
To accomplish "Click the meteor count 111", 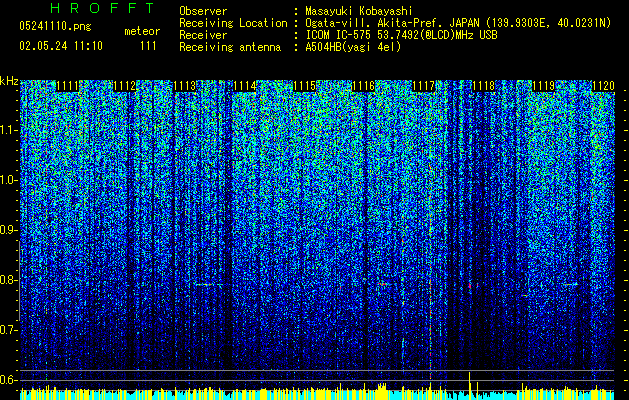I will pyautogui.click(x=148, y=46).
